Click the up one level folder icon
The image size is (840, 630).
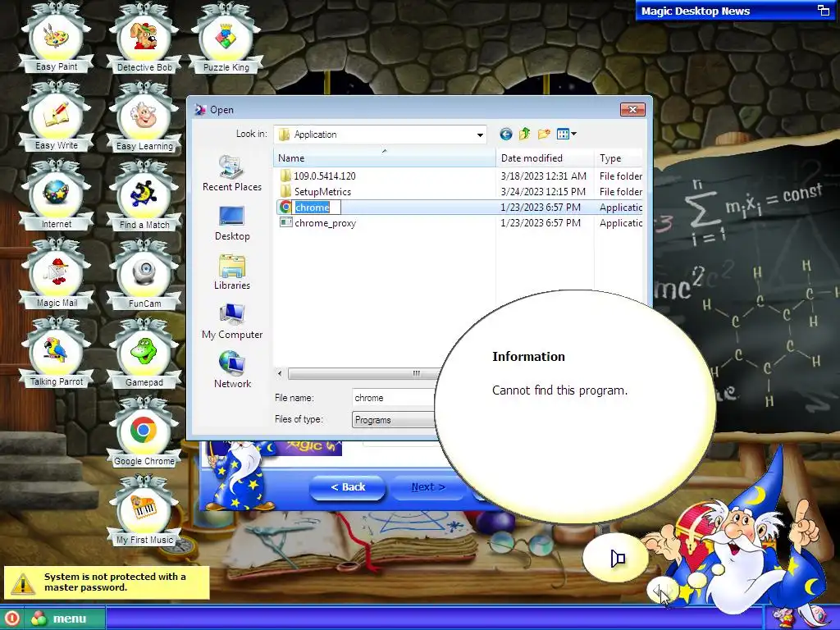[524, 134]
